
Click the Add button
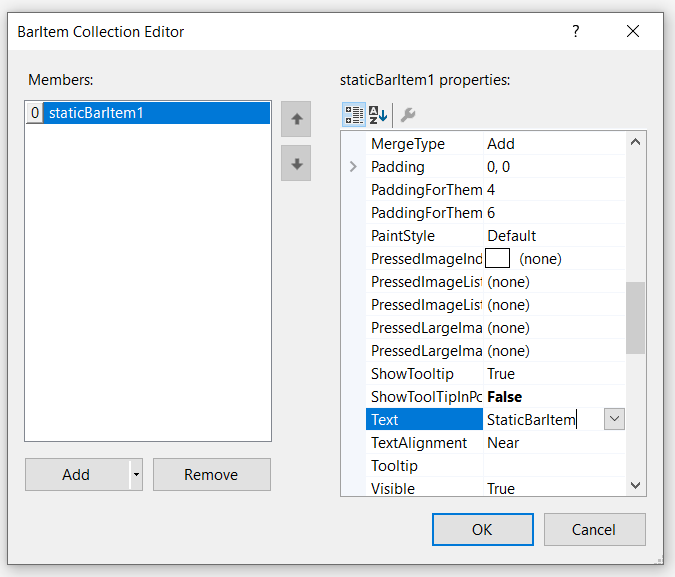coord(77,475)
